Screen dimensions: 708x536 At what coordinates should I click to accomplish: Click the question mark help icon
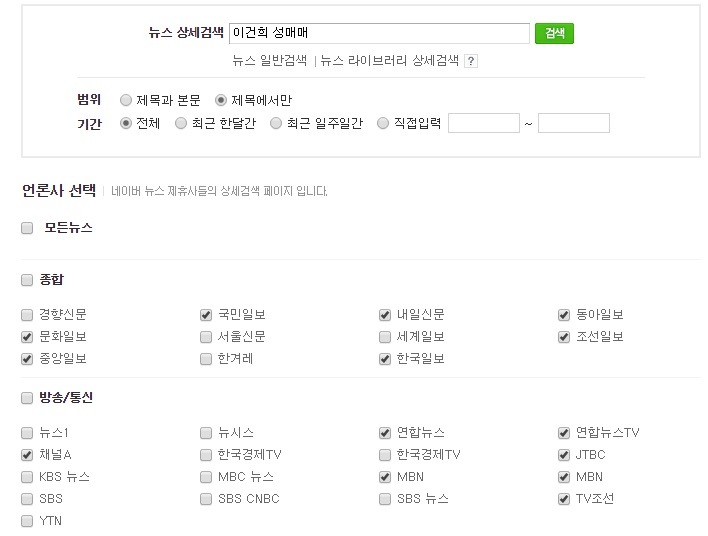pos(471,61)
